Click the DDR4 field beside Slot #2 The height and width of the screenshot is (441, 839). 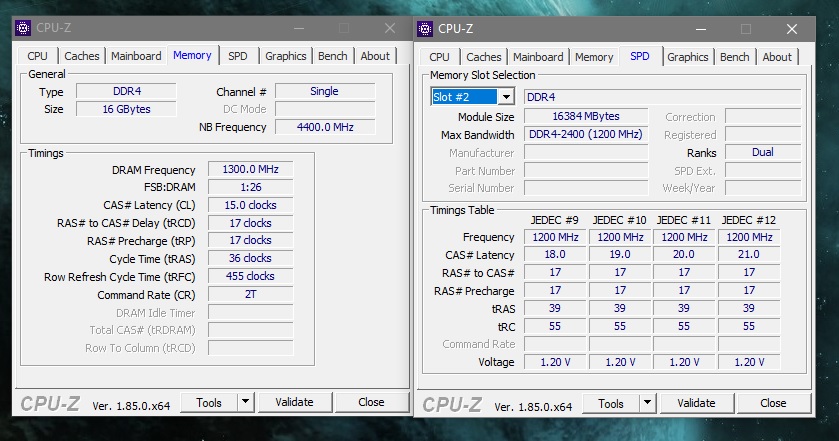click(x=662, y=97)
